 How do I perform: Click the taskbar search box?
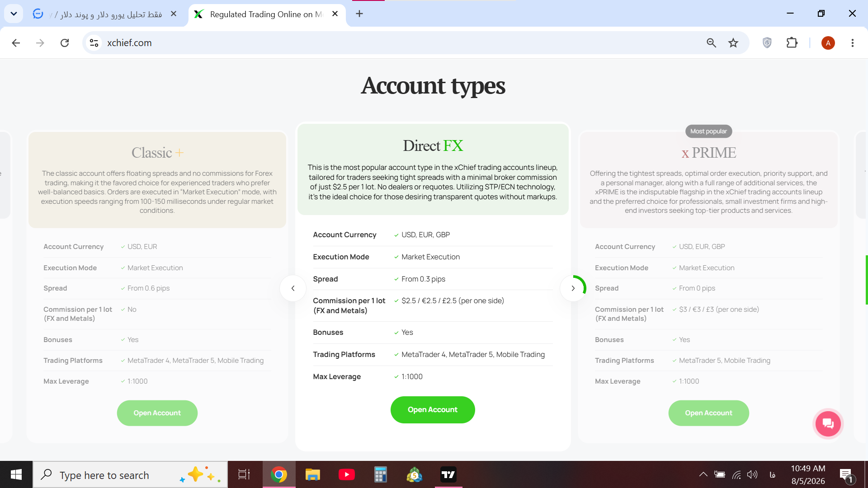pyautogui.click(x=130, y=475)
